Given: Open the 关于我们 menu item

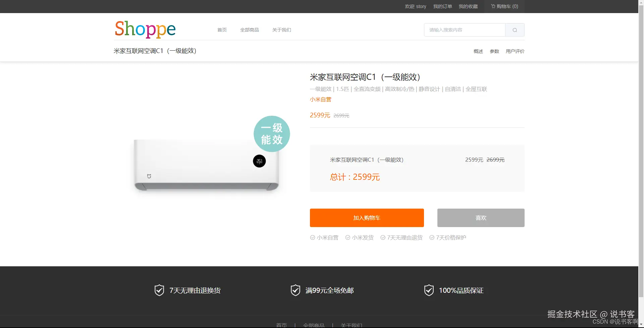Looking at the screenshot, I should (281, 30).
